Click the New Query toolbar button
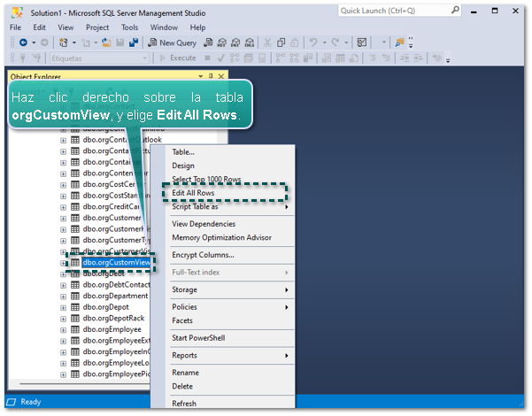 pyautogui.click(x=172, y=42)
